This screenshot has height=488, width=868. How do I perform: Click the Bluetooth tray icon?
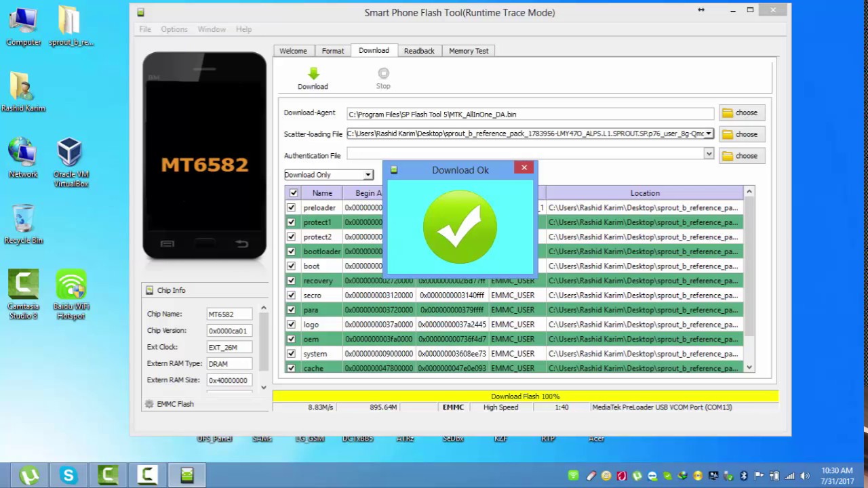point(744,476)
